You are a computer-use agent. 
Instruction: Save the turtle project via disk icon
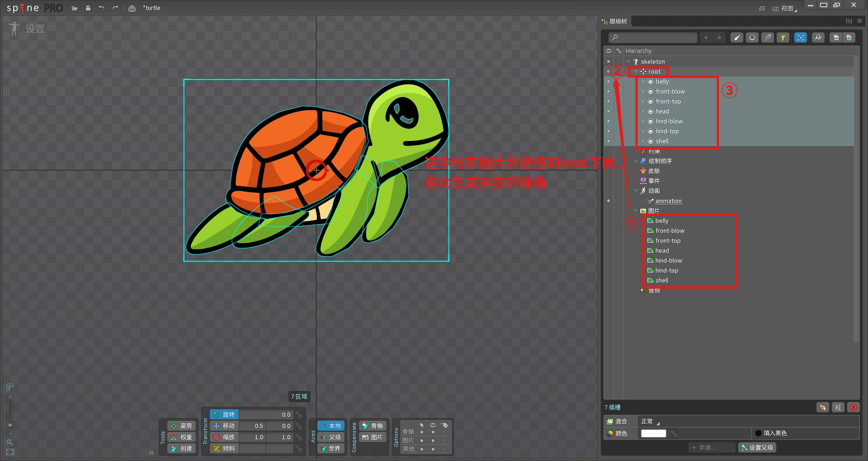88,8
